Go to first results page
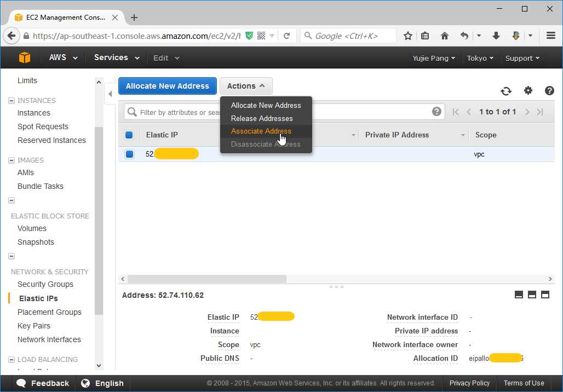This screenshot has width=563, height=392. (456, 112)
